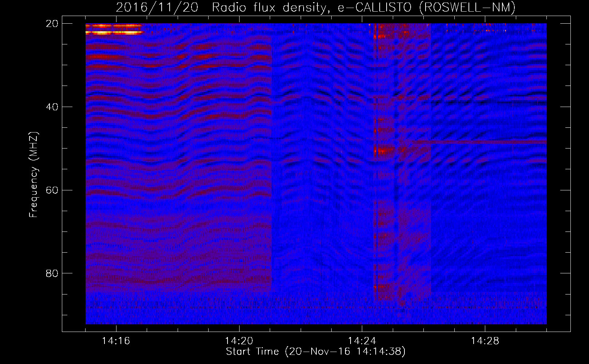Viewport: 589px width, 364px height.
Task: Click the plot title mentioning e-CALLISTO (ROSWELL-NM)
Action: tap(316, 8)
